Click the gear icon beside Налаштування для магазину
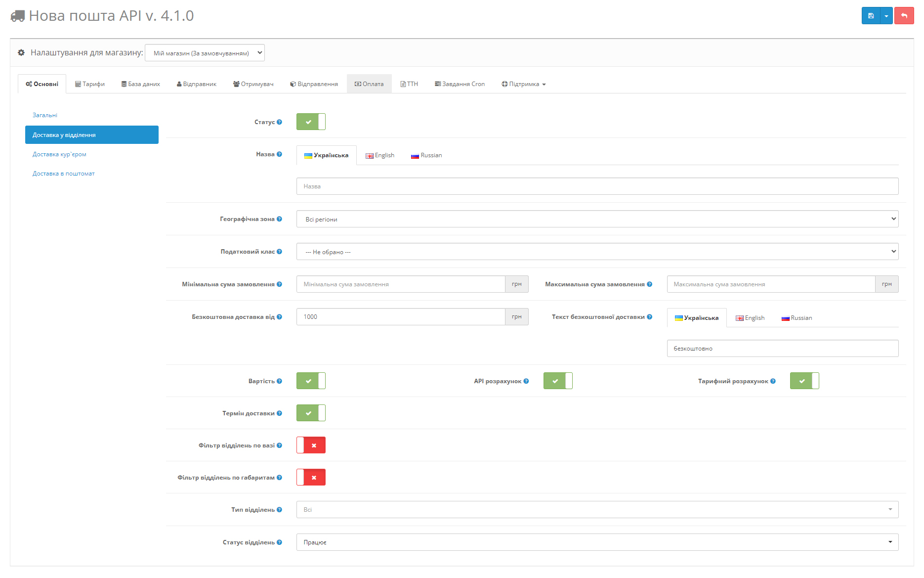924x578 pixels. [x=21, y=52]
